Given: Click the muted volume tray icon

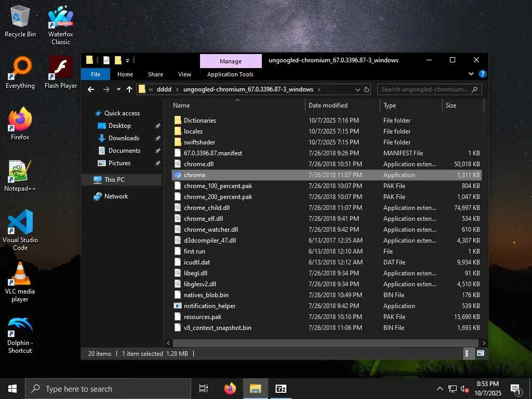Looking at the screenshot, I should click(464, 389).
